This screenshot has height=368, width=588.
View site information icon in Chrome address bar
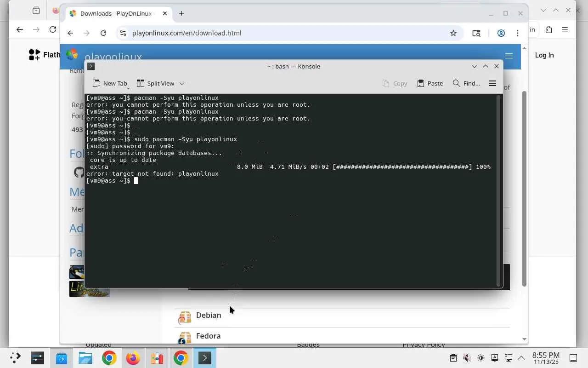point(123,33)
